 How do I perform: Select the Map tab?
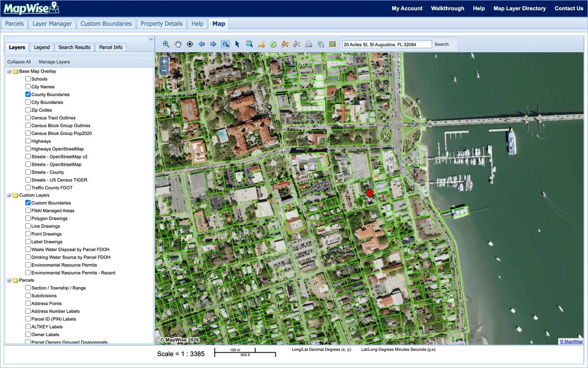pos(219,24)
